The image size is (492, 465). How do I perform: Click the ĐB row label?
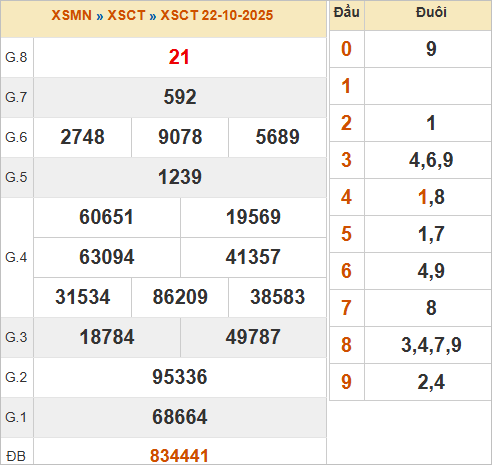pos(16,456)
